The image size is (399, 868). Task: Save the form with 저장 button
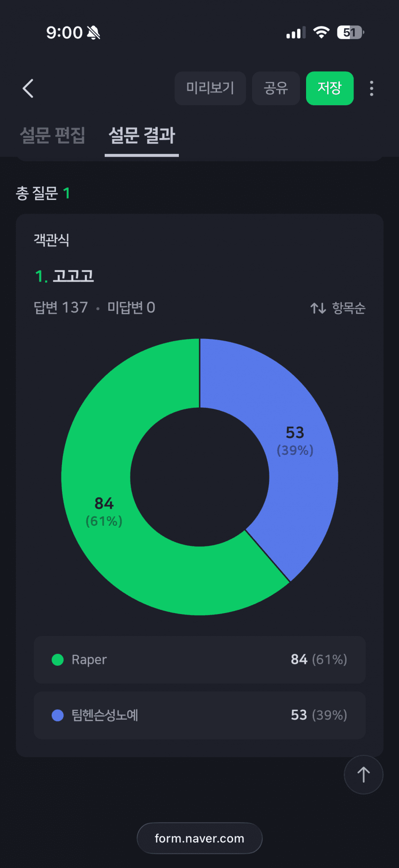point(330,88)
